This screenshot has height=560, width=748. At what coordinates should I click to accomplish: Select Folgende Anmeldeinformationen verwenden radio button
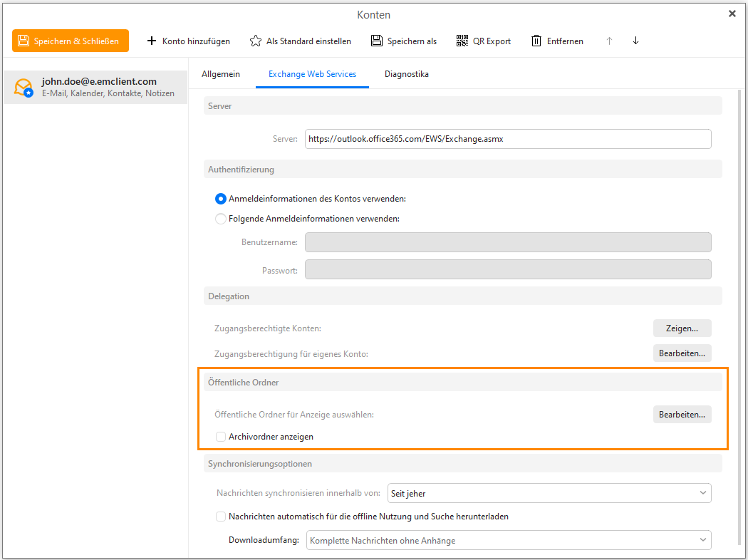pos(221,219)
